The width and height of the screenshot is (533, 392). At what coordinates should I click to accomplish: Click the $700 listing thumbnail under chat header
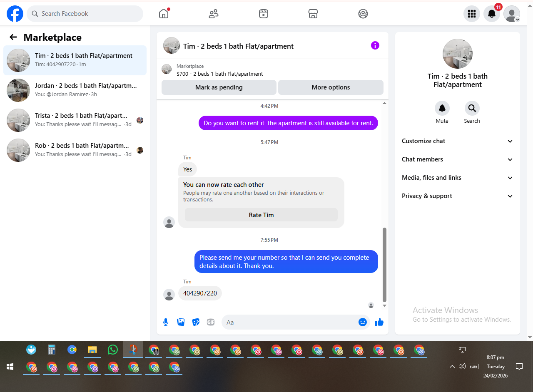click(x=167, y=69)
